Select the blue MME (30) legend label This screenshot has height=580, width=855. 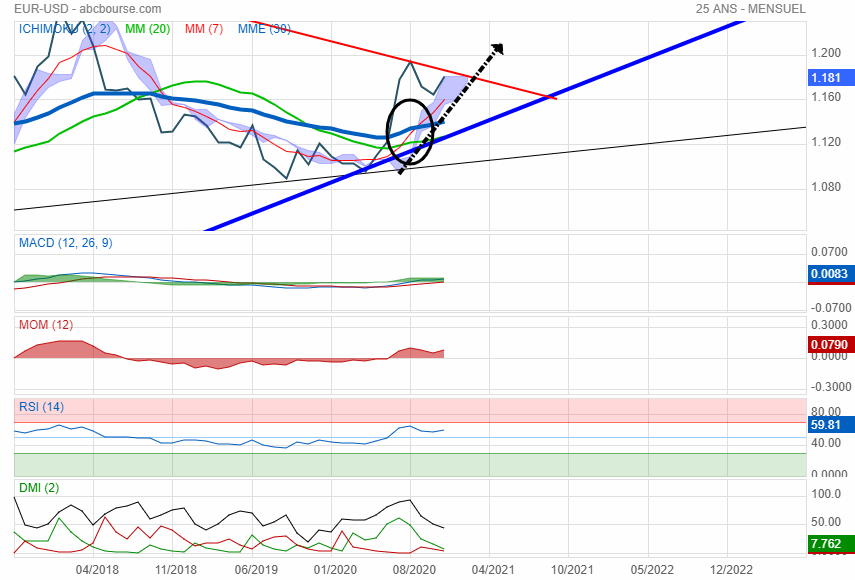pyautogui.click(x=264, y=29)
